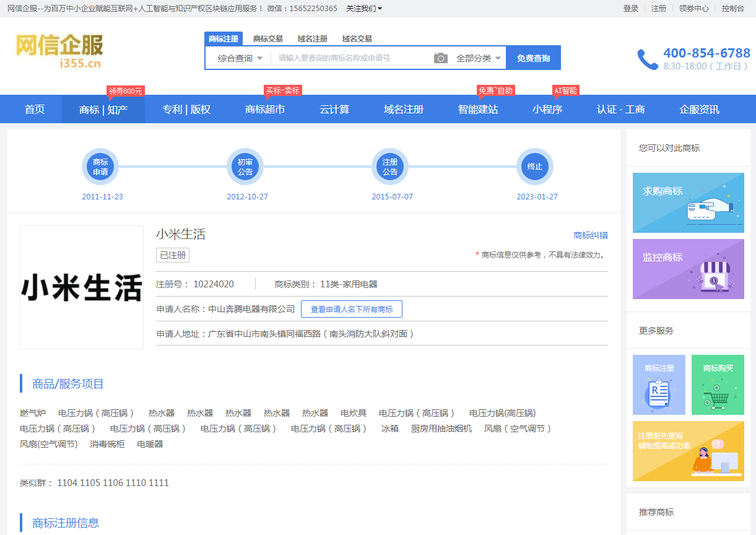Click the 推荐商标 heading

pyautogui.click(x=656, y=512)
